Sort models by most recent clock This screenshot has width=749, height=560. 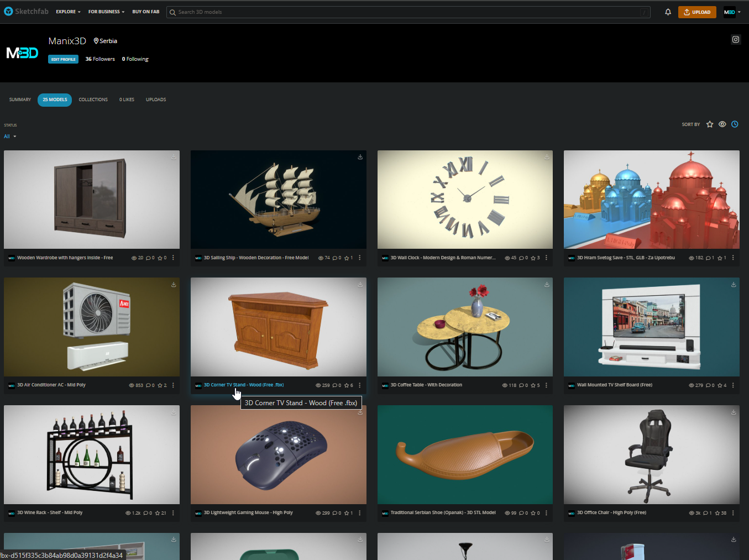click(x=735, y=124)
